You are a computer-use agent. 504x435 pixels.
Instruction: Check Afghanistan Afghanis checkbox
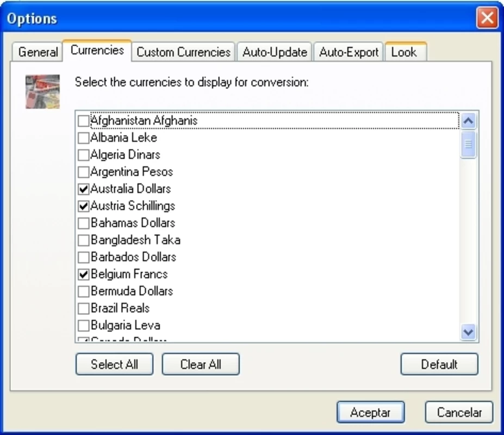coord(84,121)
